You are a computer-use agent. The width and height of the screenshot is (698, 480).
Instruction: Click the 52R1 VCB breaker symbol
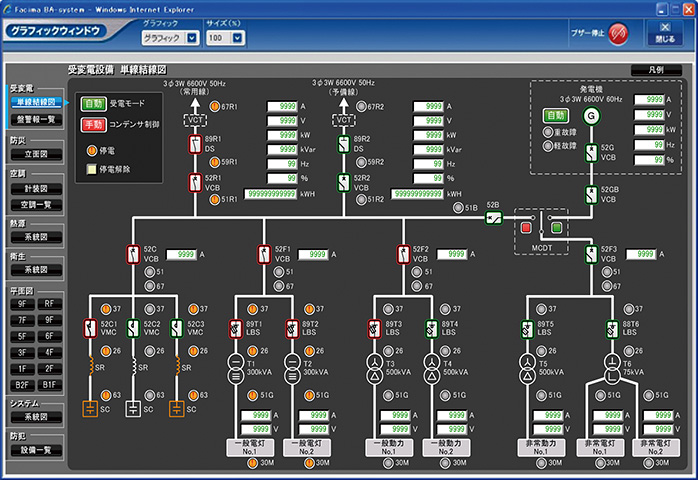pyautogui.click(x=196, y=183)
